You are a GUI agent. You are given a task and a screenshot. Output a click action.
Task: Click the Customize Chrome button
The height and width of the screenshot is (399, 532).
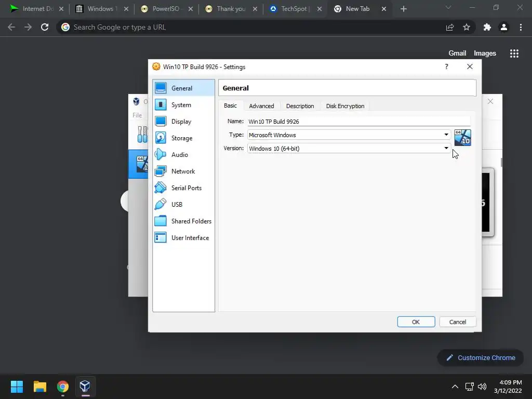[x=480, y=357]
